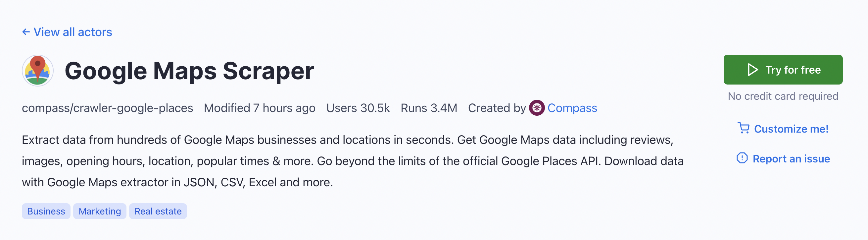
Task: Select the Business category tag
Action: pos(46,211)
